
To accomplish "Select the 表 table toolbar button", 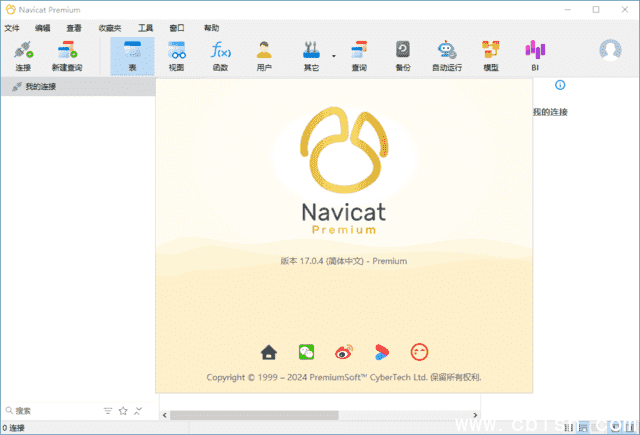I will coord(132,56).
